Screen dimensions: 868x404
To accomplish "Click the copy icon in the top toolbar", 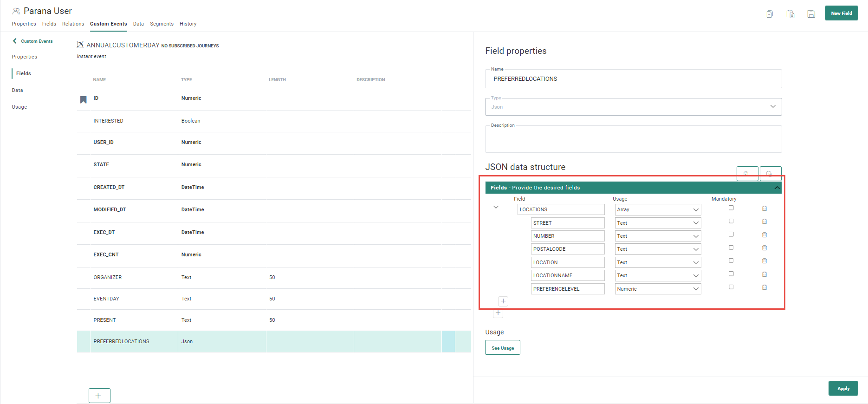I will click(770, 14).
